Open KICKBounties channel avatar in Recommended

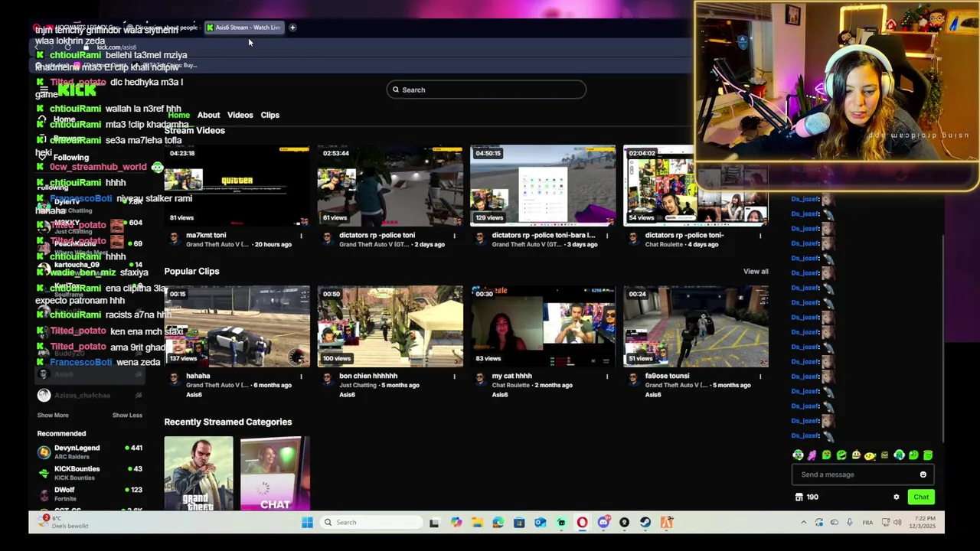pos(44,473)
